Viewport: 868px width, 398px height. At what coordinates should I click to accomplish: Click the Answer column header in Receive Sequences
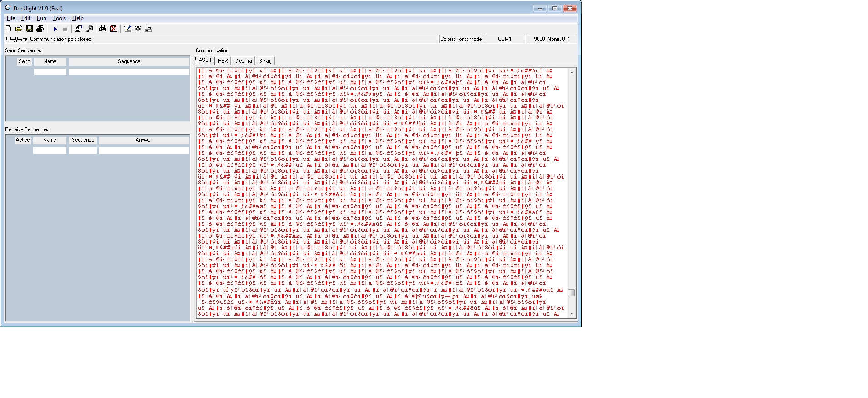tap(143, 140)
